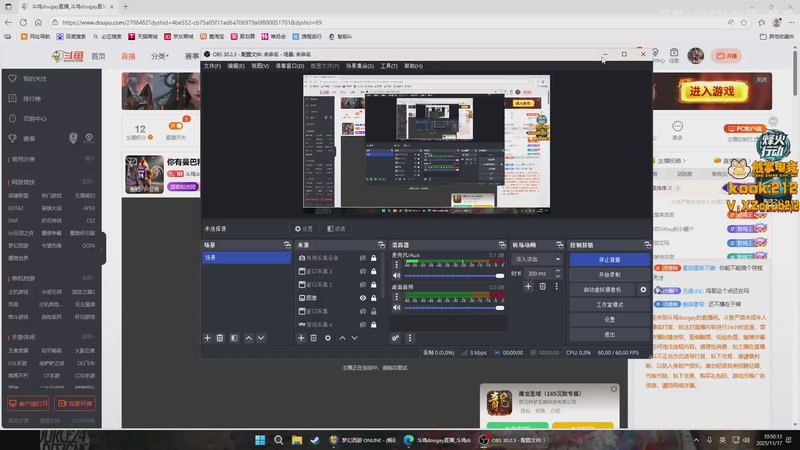Screen dimensions: 800x450
Task: Mute the 桌面音频 channel speaker
Action: (396, 308)
